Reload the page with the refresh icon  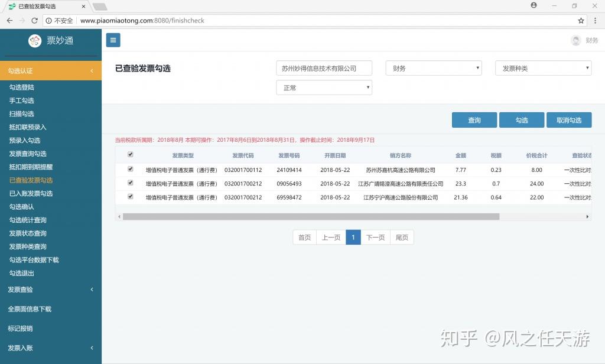pos(34,21)
